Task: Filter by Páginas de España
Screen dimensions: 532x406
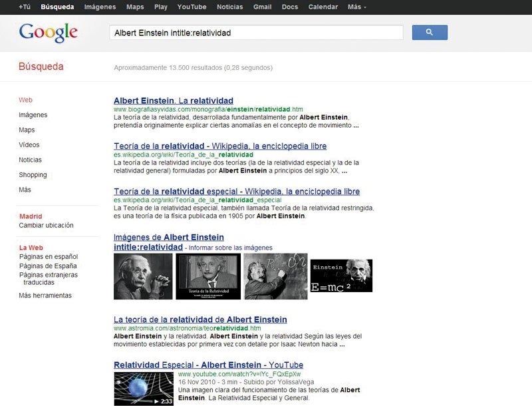Action: coord(48,266)
